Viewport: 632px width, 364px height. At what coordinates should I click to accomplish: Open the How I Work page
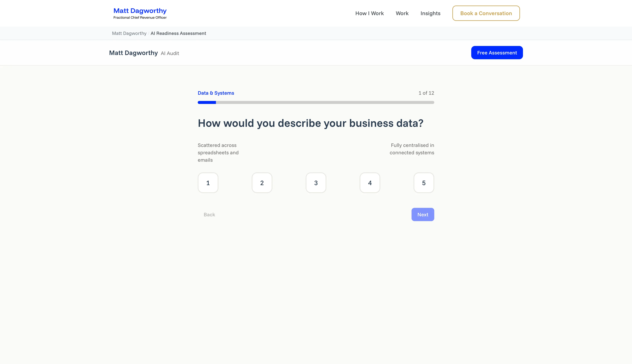pyautogui.click(x=369, y=13)
